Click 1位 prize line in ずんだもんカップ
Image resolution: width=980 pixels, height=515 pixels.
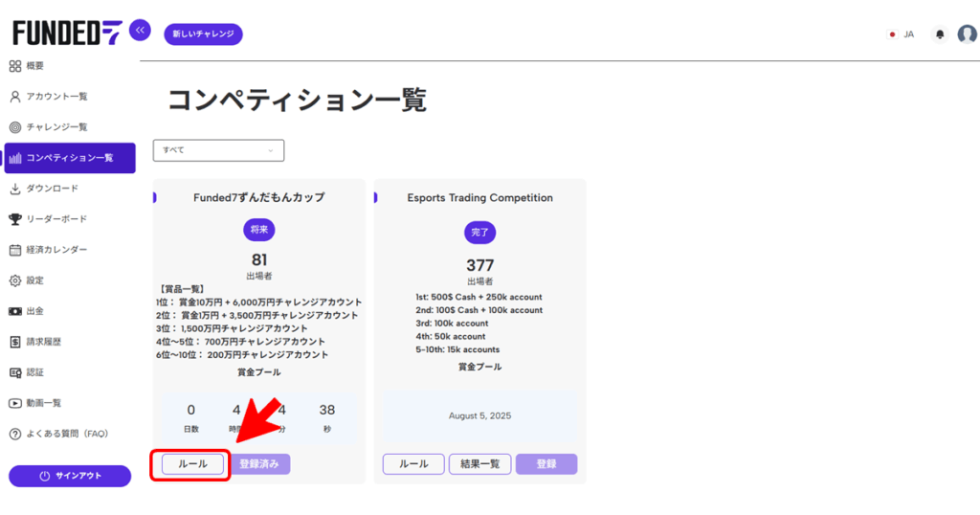click(x=259, y=302)
